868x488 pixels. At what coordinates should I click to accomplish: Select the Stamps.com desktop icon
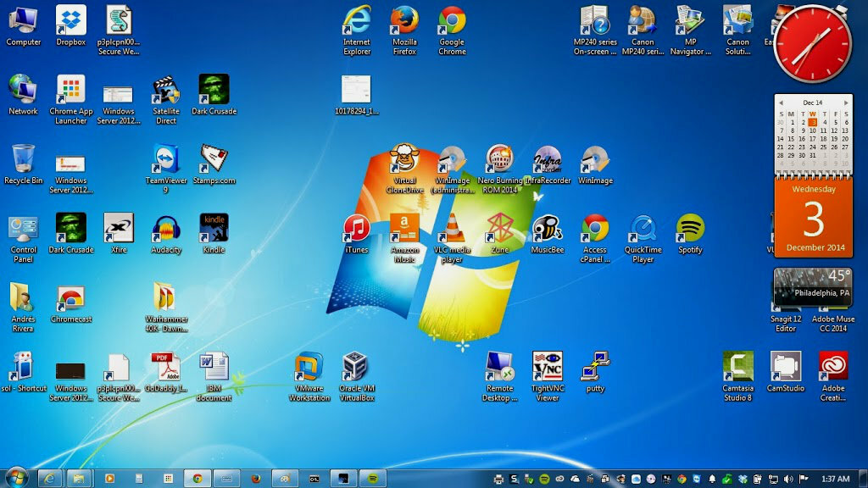click(x=214, y=164)
